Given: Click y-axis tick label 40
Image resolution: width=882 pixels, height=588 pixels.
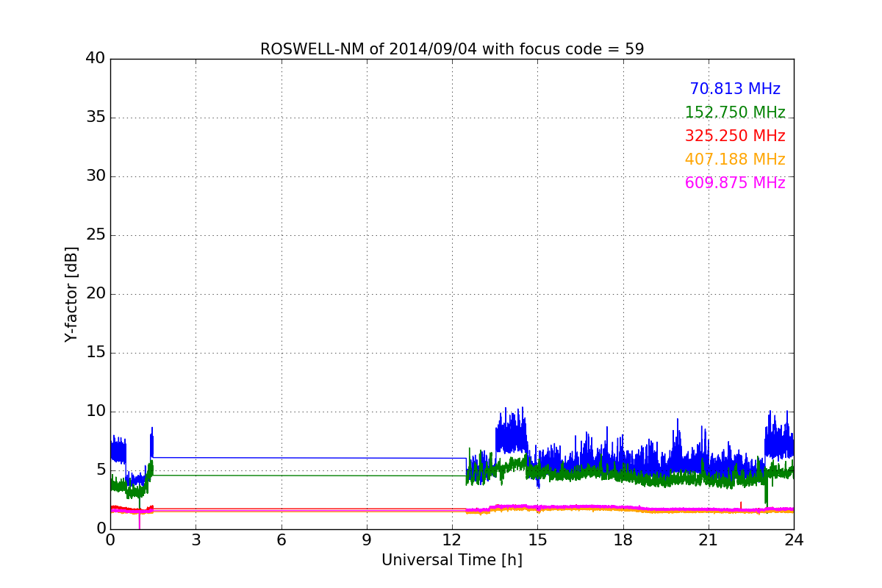Looking at the screenshot, I should (x=96, y=59).
